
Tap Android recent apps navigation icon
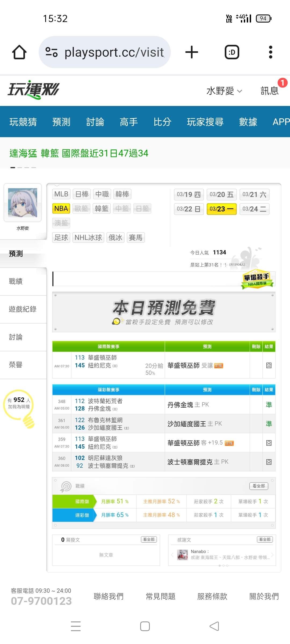[x=76, y=626]
